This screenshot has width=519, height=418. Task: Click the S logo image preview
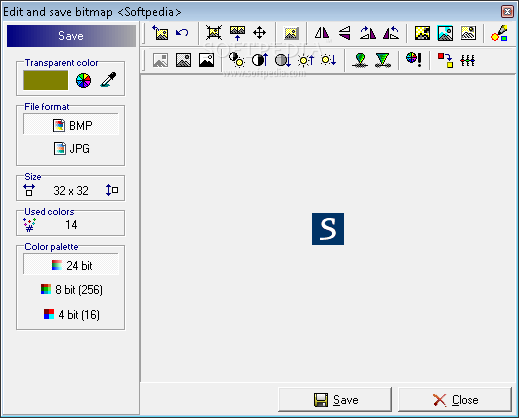coord(328,229)
